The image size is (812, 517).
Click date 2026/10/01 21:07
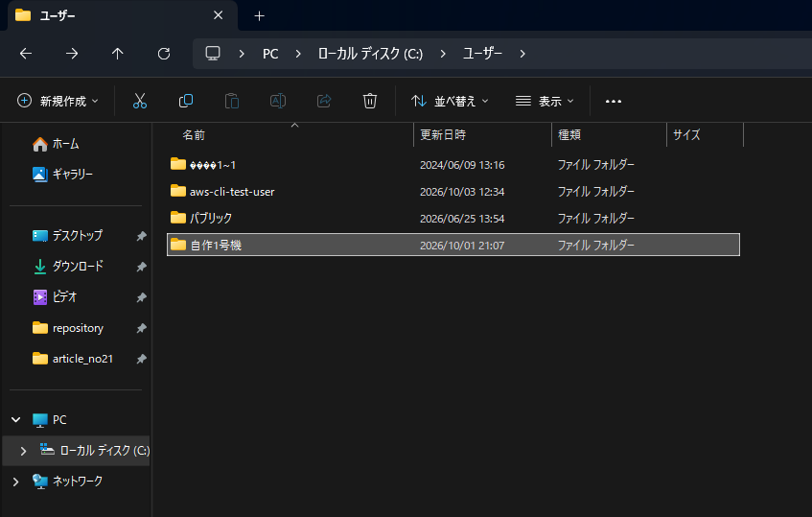(x=462, y=246)
